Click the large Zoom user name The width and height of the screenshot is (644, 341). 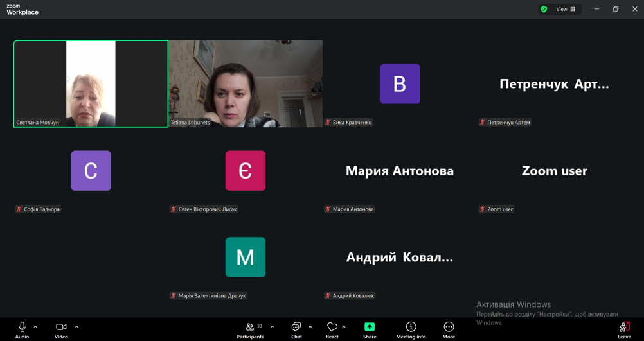click(555, 171)
